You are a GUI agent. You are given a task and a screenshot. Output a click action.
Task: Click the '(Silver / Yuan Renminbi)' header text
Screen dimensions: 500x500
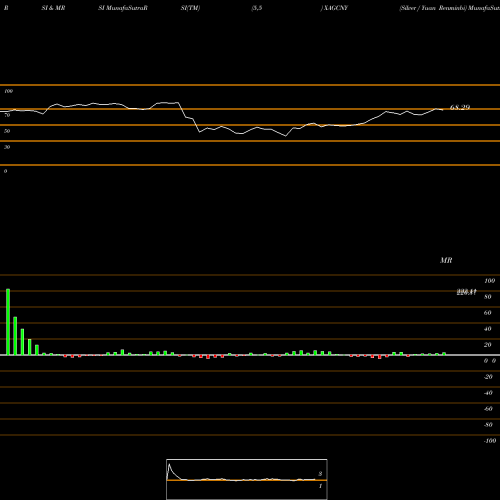(x=433, y=8)
